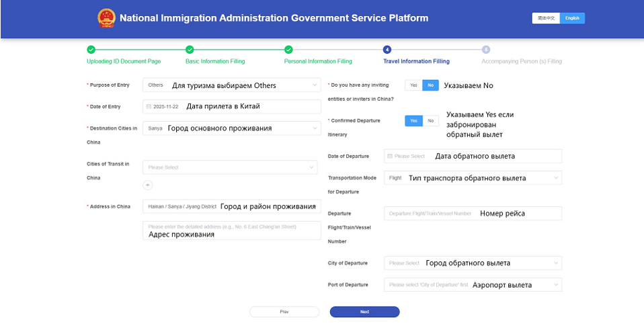Click the Departure Flight/Train/Vessel Number field
Screen dimensions: 644x336
(473, 214)
